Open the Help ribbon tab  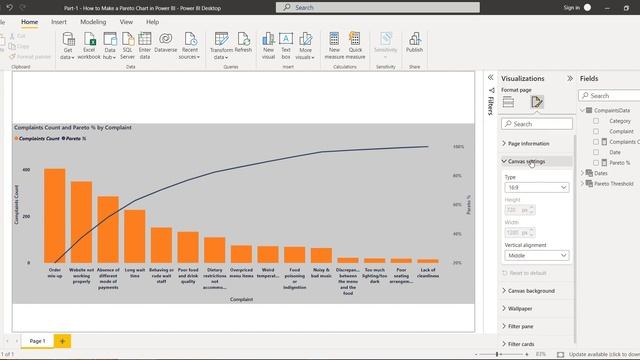coord(152,22)
